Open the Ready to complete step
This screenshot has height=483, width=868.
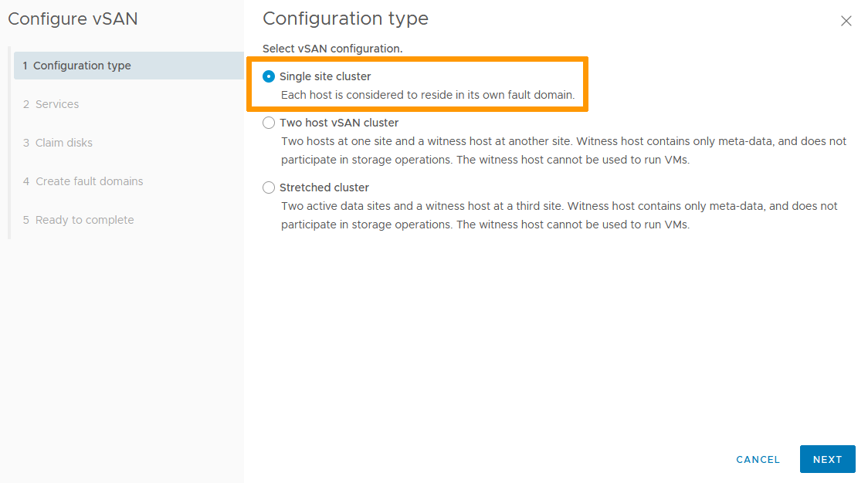coord(83,220)
